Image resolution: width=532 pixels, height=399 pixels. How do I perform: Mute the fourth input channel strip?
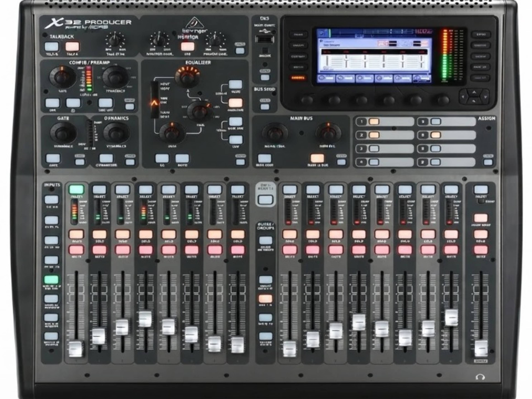point(145,250)
